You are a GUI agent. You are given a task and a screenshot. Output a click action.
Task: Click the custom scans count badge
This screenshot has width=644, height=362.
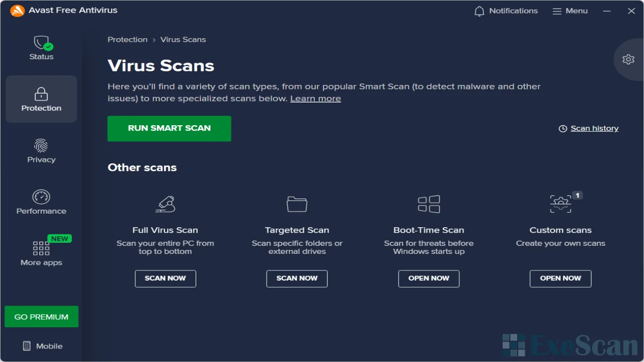click(x=578, y=195)
